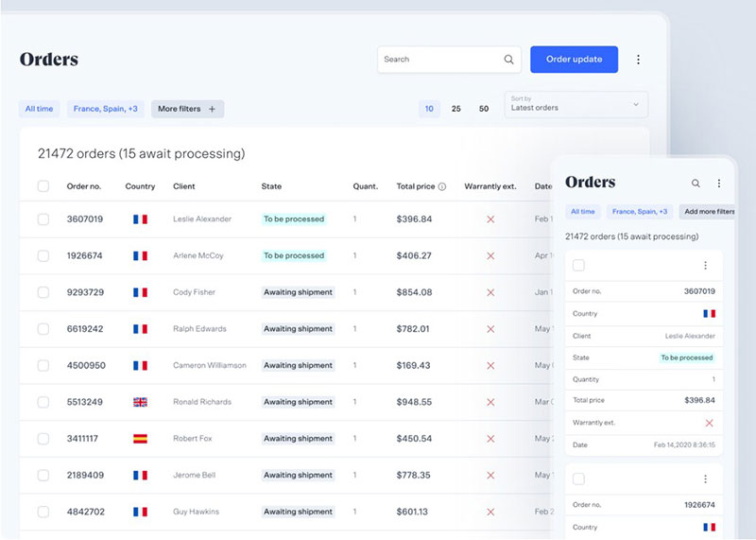The width and height of the screenshot is (756, 540).
Task: Click the warranty X for order 3607019
Action: 490,219
